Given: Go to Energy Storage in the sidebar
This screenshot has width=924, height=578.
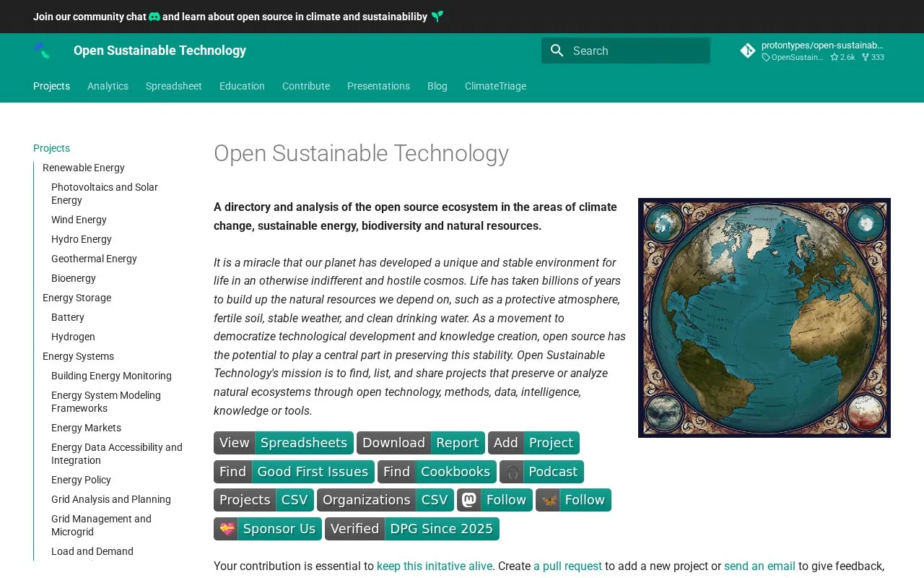Looking at the screenshot, I should tap(77, 298).
